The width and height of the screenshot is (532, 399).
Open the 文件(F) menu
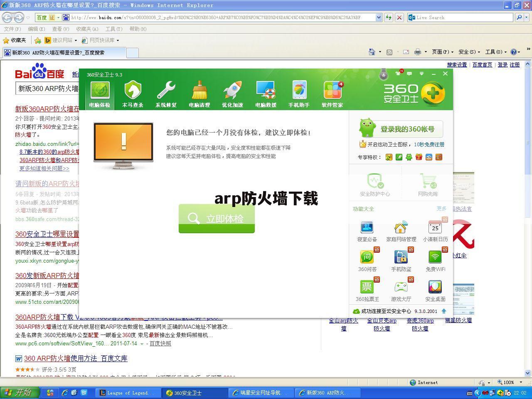click(12, 29)
